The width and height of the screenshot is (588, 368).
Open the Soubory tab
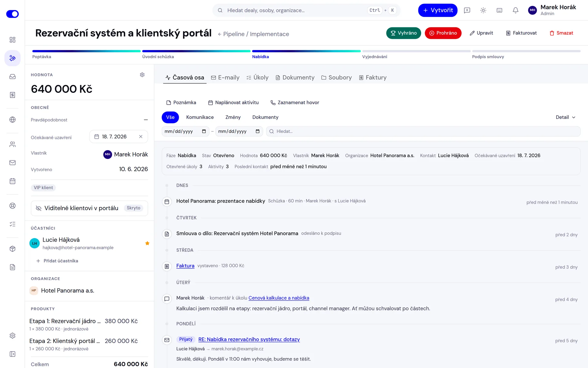coord(336,78)
